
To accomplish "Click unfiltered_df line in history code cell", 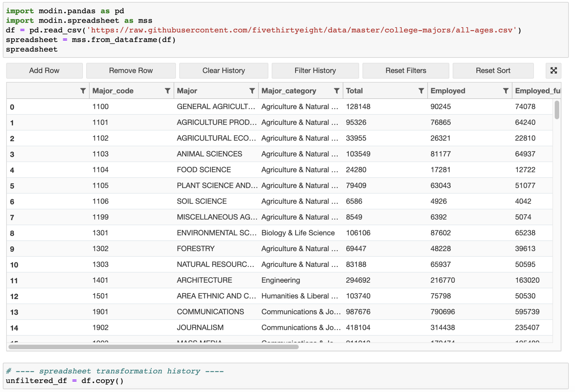I will click(65, 381).
